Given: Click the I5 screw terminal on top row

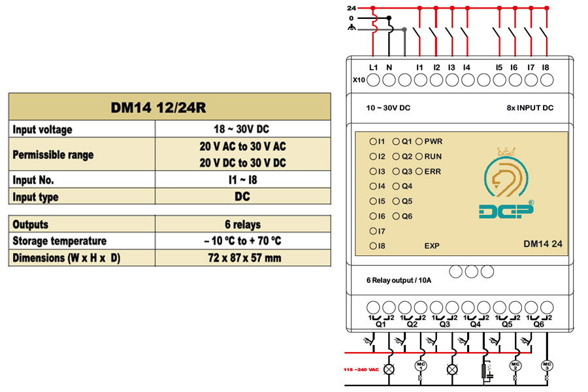Looking at the screenshot, I should click(500, 80).
